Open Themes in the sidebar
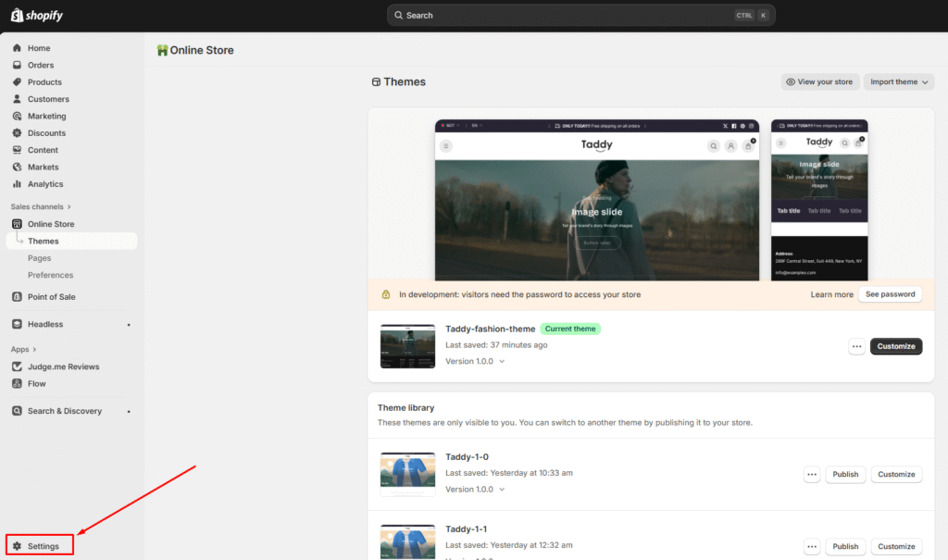 coord(72,241)
